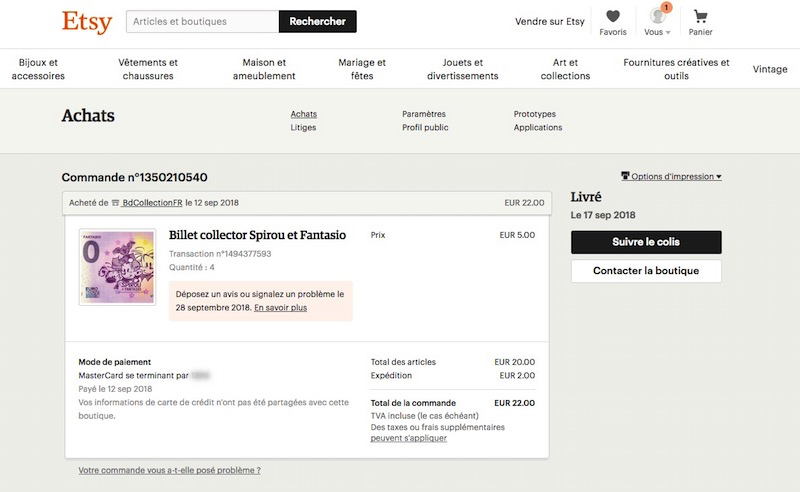Image resolution: width=800 pixels, height=492 pixels.
Task: Open the Panier shopping cart
Action: [x=700, y=17]
